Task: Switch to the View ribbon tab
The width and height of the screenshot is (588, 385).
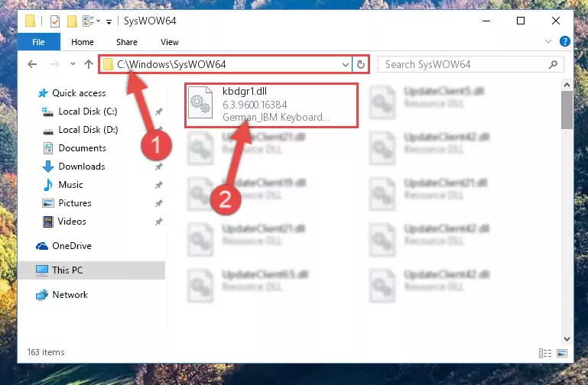Action: 170,42
